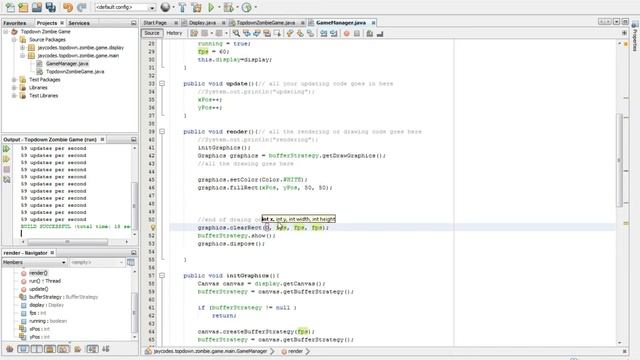
Task: Select render() in Navigator members
Action: (x=38, y=273)
